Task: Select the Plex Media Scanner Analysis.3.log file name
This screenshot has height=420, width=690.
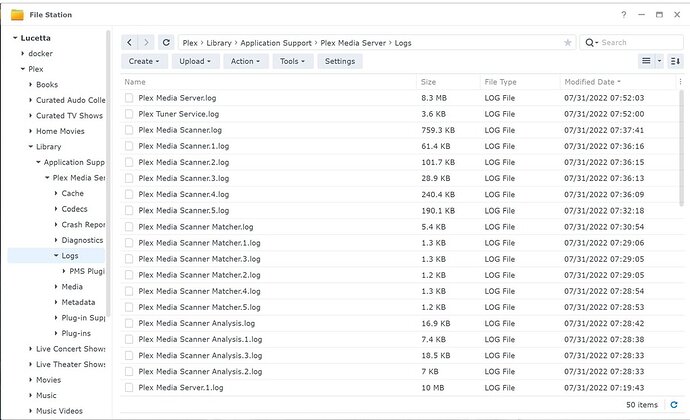Action: coord(200,355)
